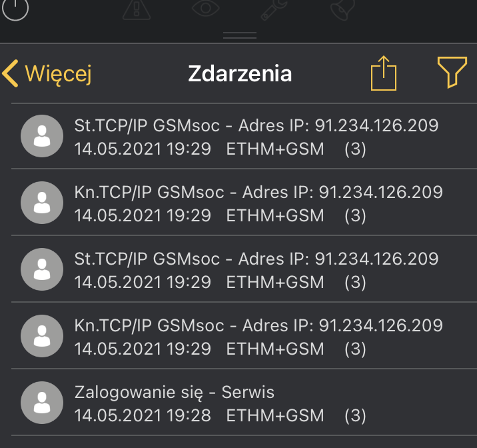Open the events filter funnel icon
477x448 pixels.
coord(452,73)
